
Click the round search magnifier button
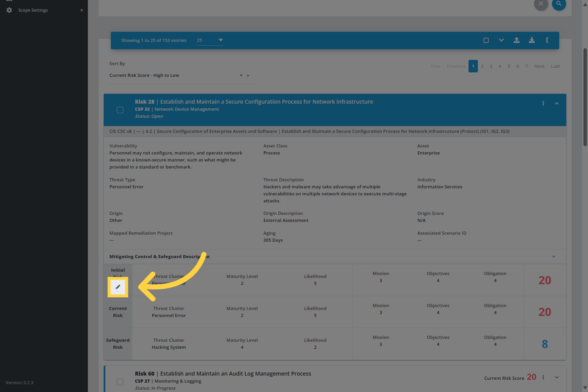[559, 4]
